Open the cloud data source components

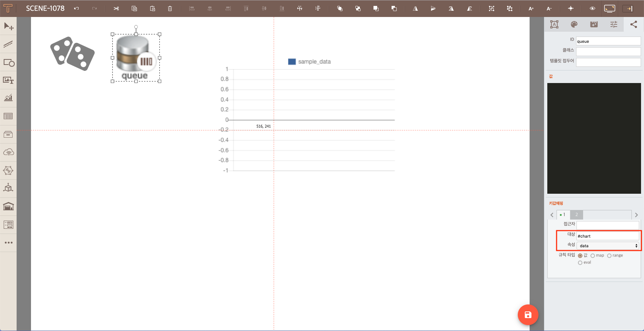(8, 152)
